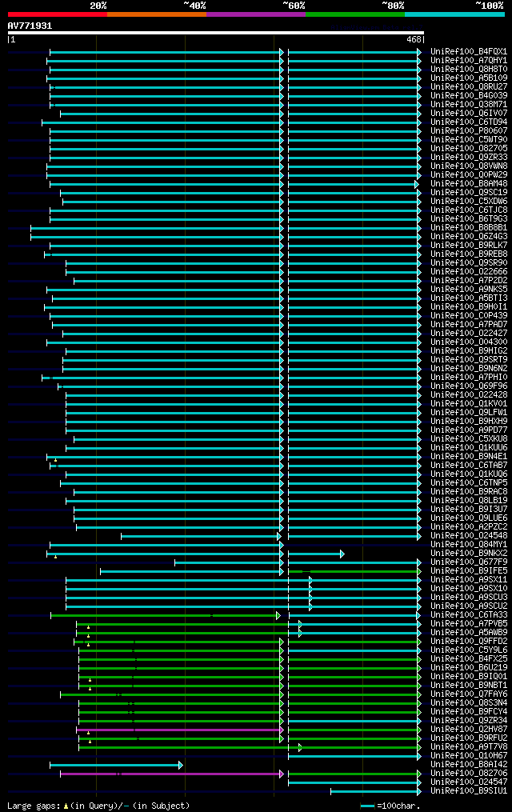Open hit UniRef100_A7QHY1
512x812 pixels.
[469, 61]
